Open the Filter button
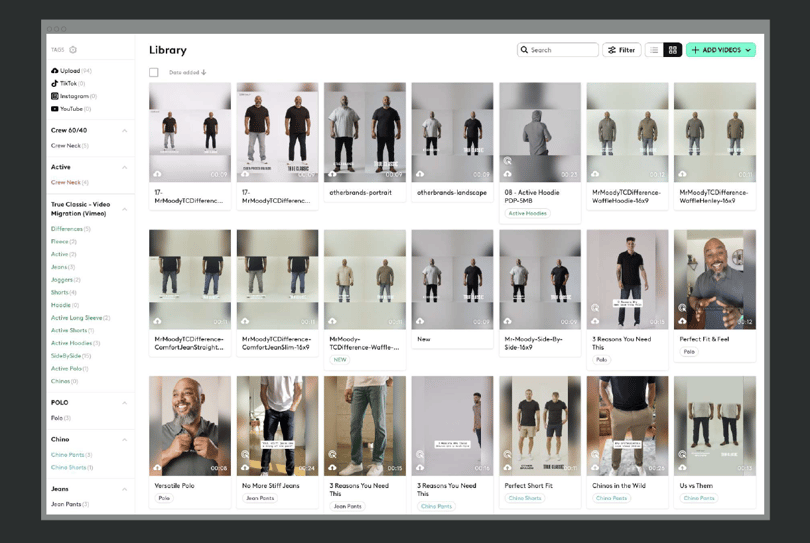 point(622,50)
